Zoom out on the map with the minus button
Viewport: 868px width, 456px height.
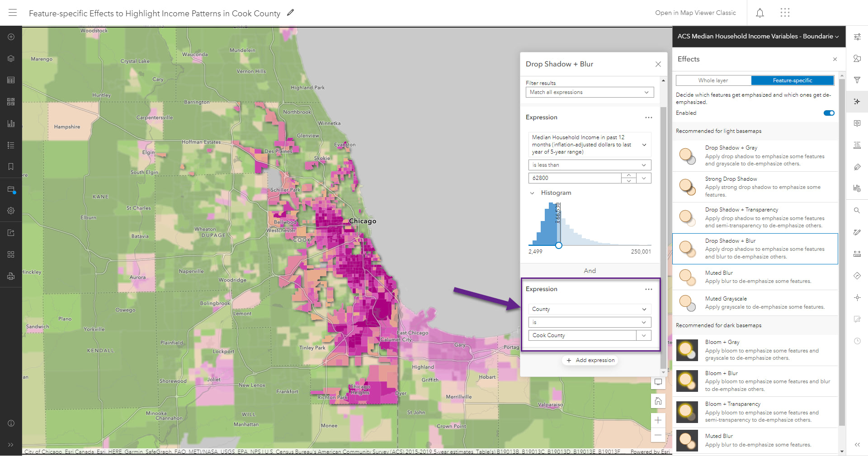click(x=658, y=435)
